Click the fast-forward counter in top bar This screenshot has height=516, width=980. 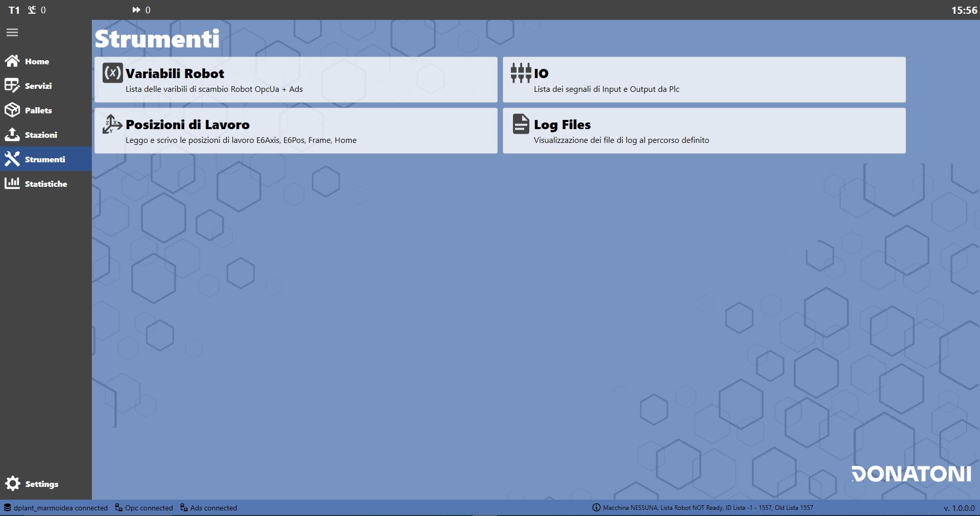pos(141,10)
